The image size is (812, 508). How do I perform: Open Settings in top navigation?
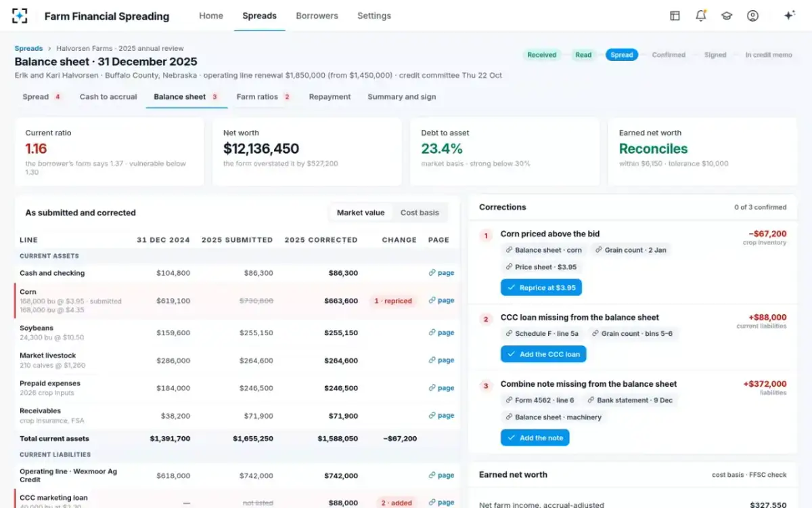pos(374,16)
